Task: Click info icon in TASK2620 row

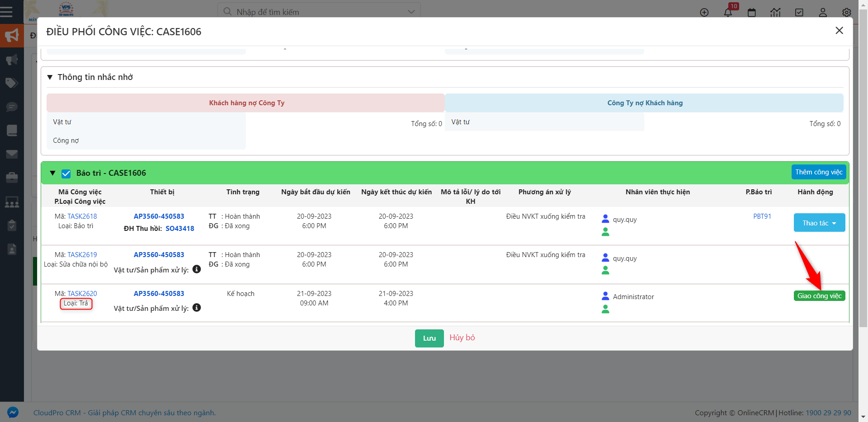Action: pos(197,308)
